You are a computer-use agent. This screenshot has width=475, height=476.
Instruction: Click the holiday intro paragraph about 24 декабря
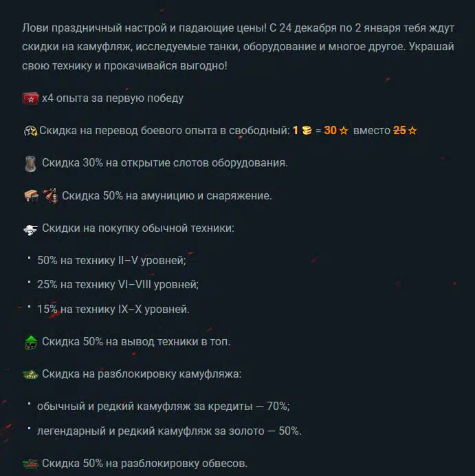(238, 47)
